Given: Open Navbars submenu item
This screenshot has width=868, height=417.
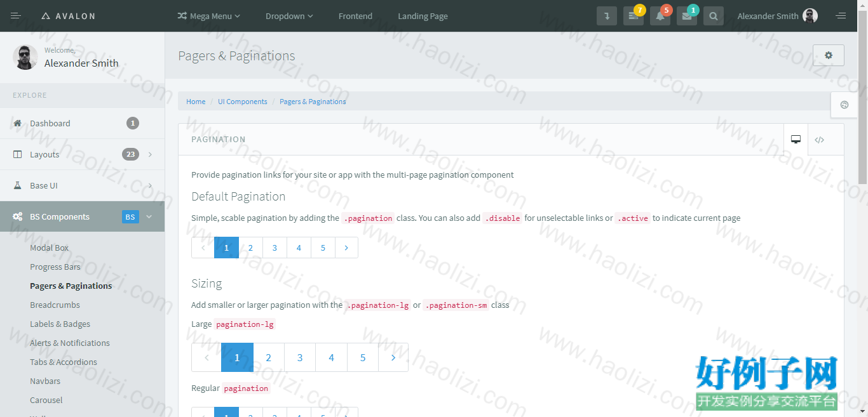Looking at the screenshot, I should point(45,381).
